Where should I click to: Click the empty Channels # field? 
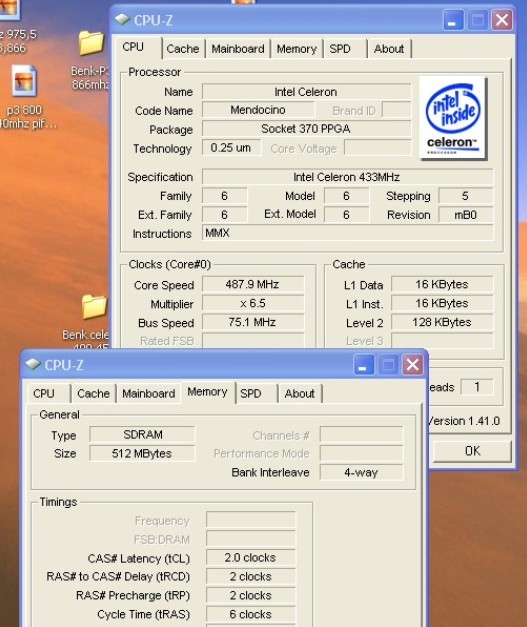point(361,435)
